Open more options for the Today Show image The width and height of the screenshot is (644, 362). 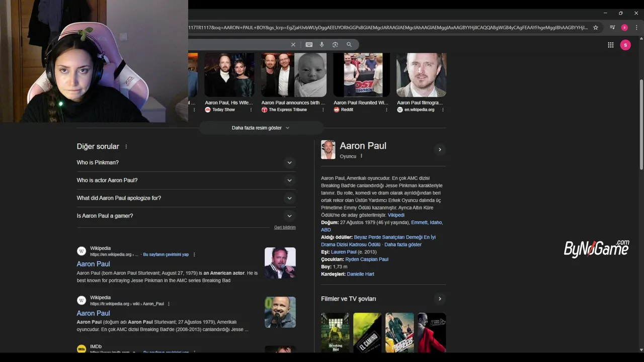(x=251, y=110)
